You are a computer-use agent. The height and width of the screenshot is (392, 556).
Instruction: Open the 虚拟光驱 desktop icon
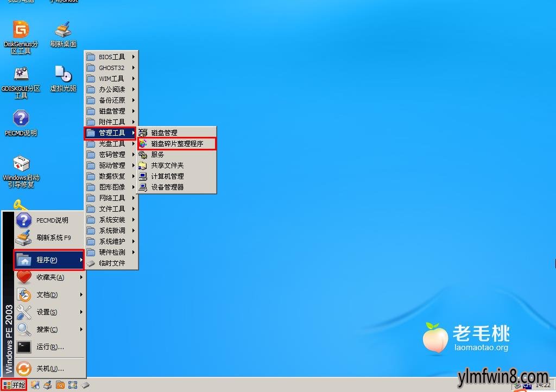point(63,79)
